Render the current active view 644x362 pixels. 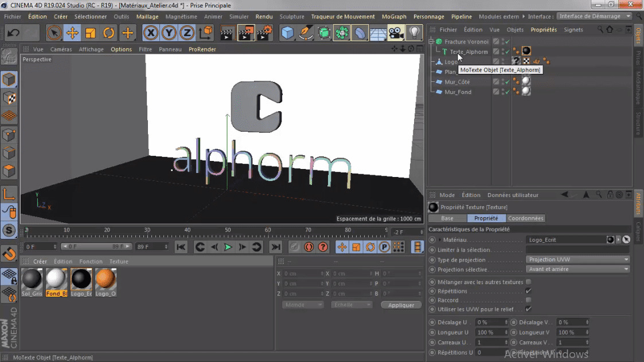pos(227,33)
